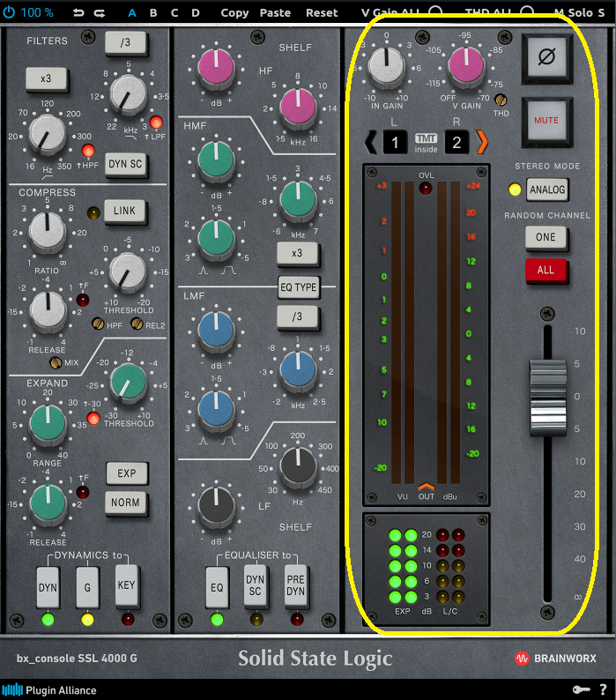Click the V GAIN magenta knob
Image resolution: width=616 pixels, height=700 pixels.
point(466,64)
